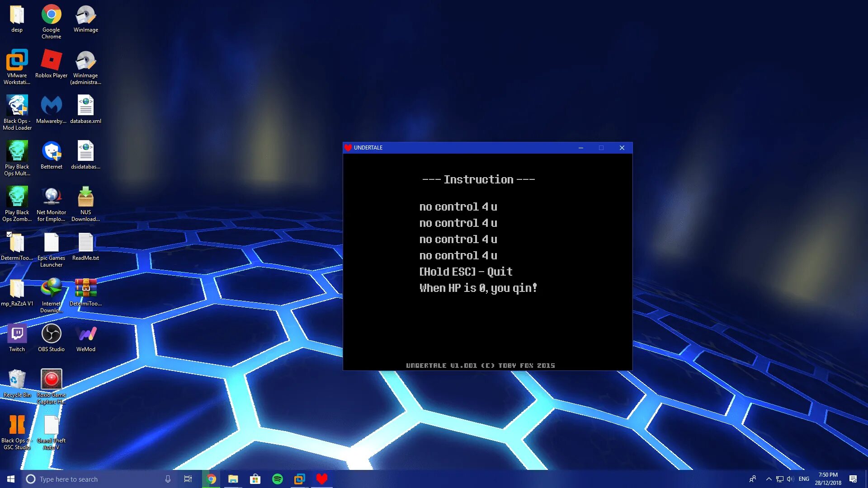
Task: Select the VMware Workstation icon
Action: tap(17, 61)
